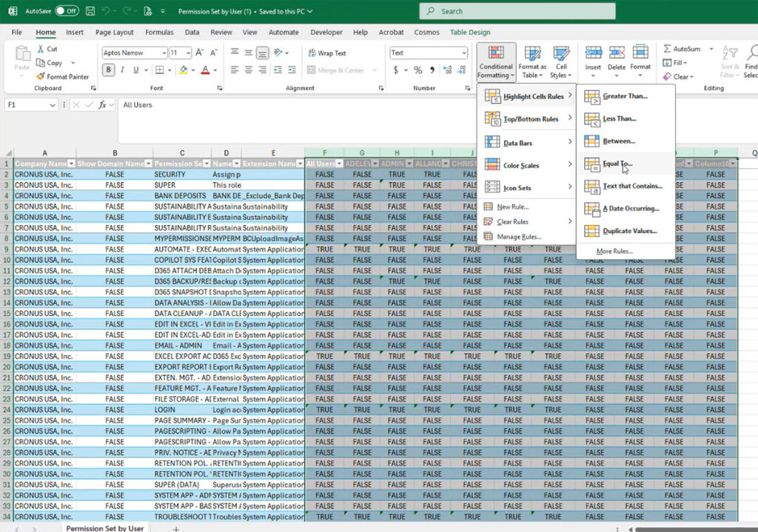Toggle Bottom Align for cells
Viewport: 758px width, 532px height.
(263, 53)
